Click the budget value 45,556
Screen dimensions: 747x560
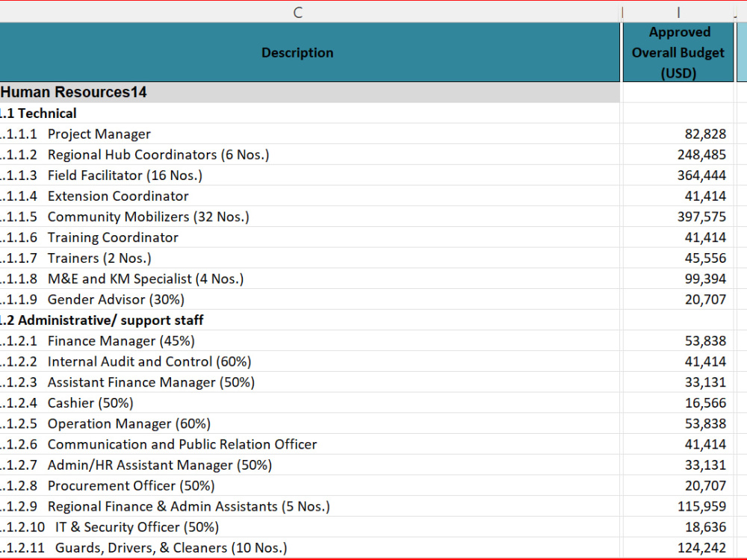[x=678, y=258]
